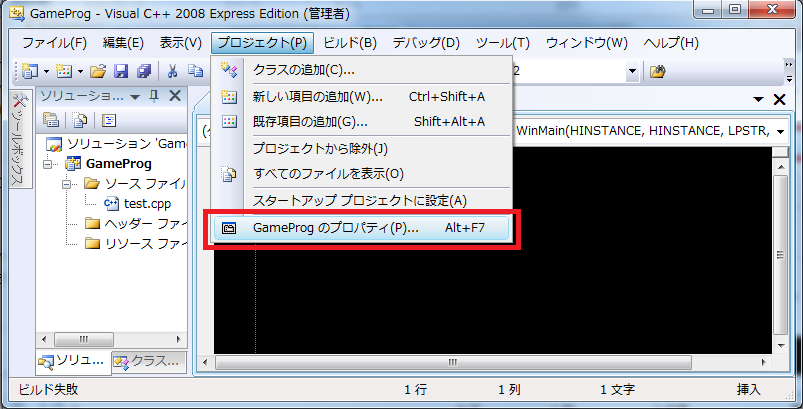The height and width of the screenshot is (409, 803).
Task: Click the Save floppy disk icon
Action: click(x=121, y=71)
